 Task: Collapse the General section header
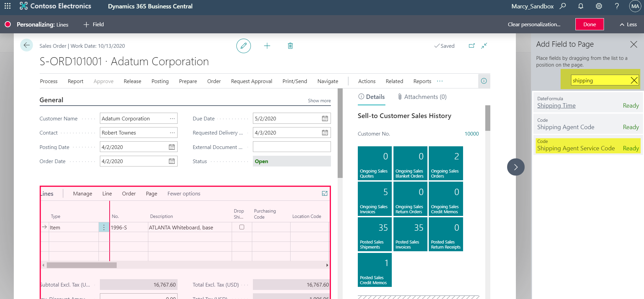pyautogui.click(x=51, y=100)
